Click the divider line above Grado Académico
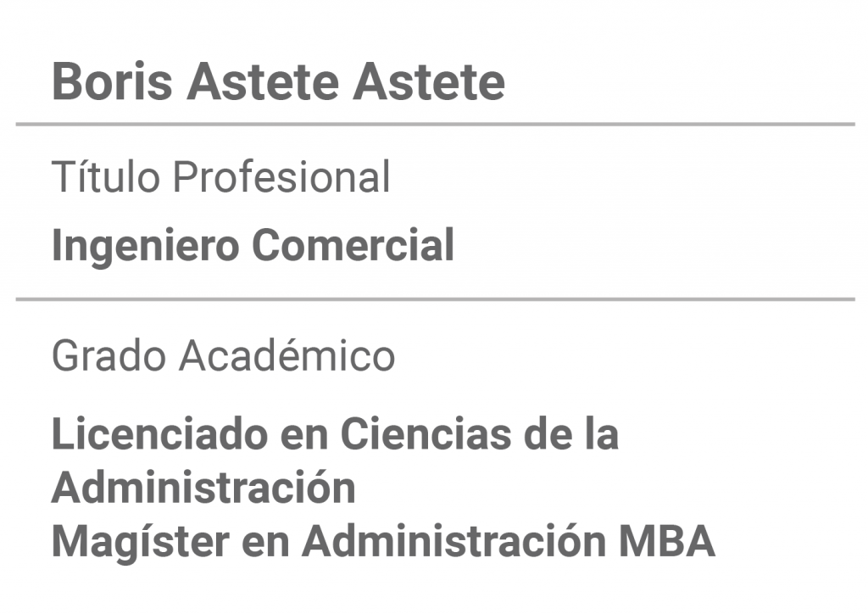This screenshot has width=868, height=614. point(435,299)
